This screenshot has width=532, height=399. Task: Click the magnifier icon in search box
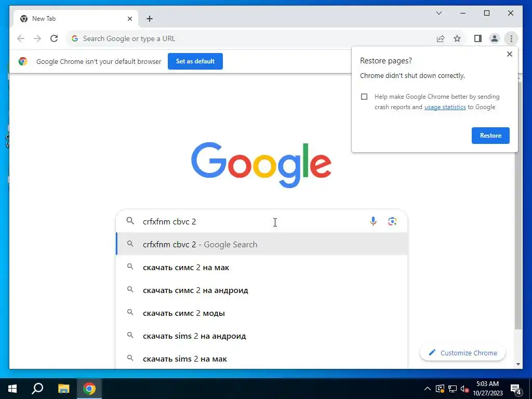[x=130, y=221]
